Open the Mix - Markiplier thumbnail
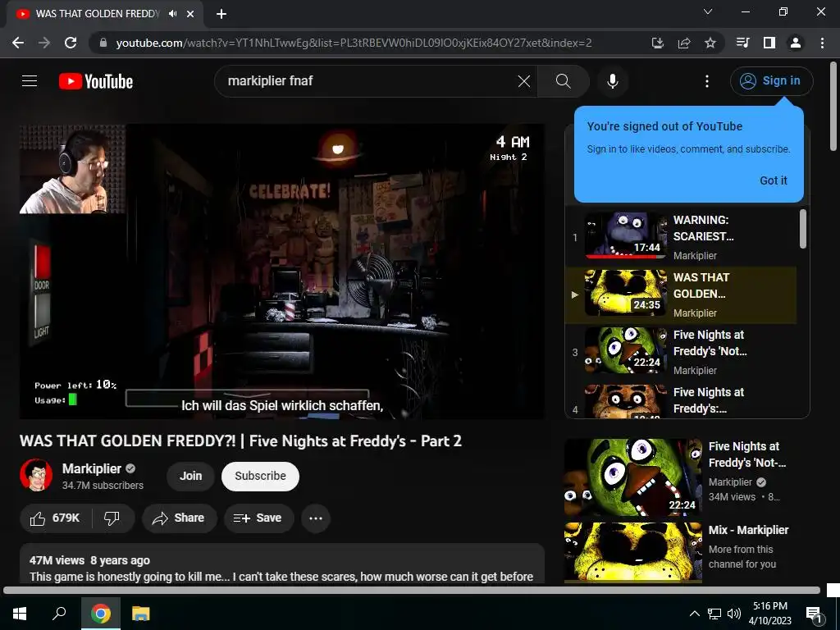 coord(632,552)
